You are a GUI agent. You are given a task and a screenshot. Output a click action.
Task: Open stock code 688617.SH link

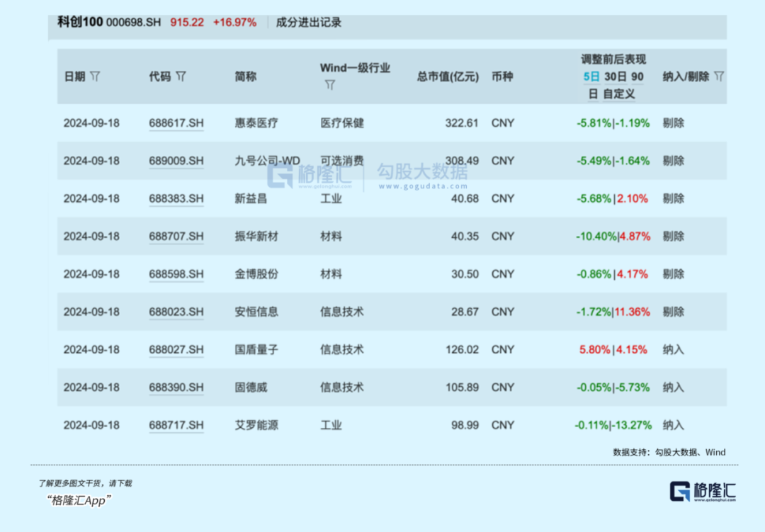176,123
